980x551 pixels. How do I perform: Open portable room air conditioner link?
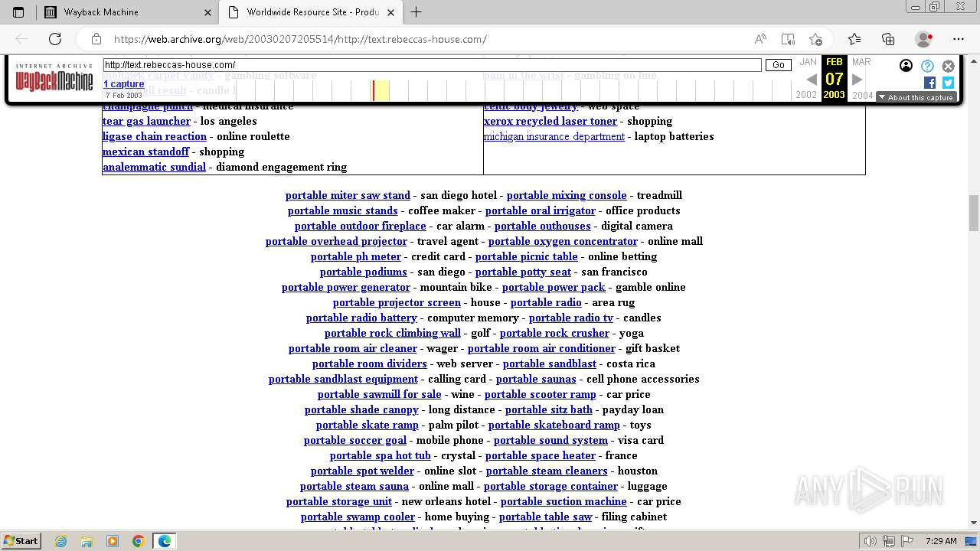542,348
